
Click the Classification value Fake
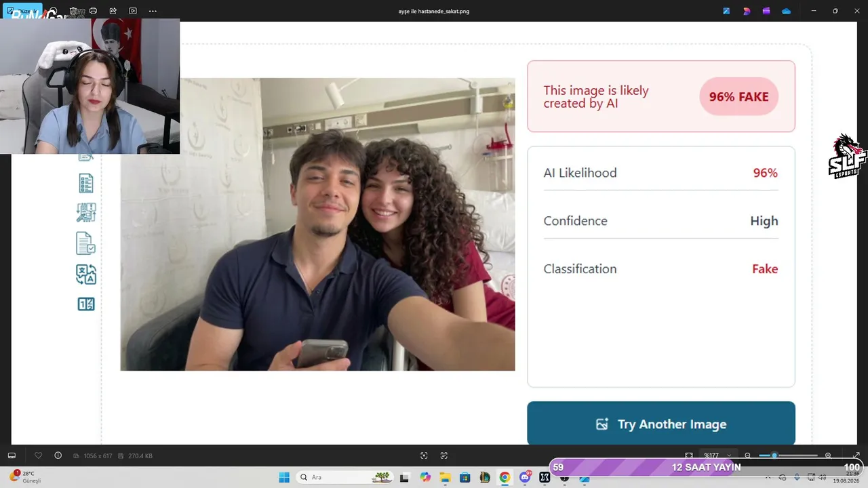(x=765, y=269)
